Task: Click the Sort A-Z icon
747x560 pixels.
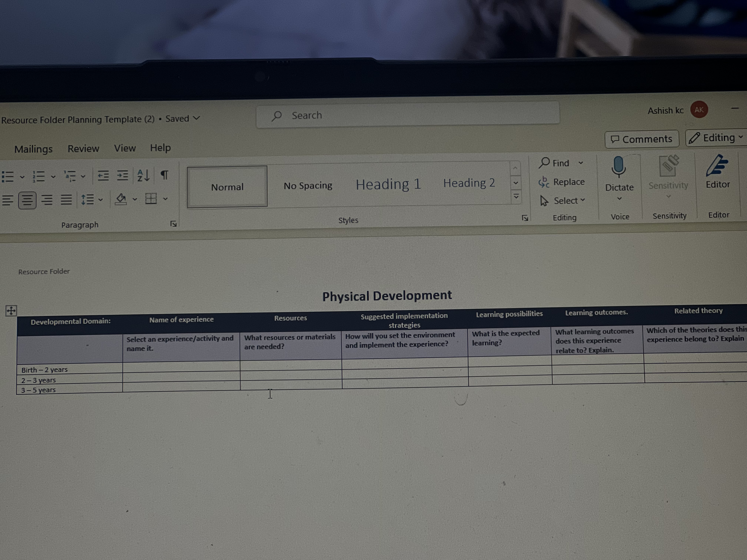Action: (143, 175)
